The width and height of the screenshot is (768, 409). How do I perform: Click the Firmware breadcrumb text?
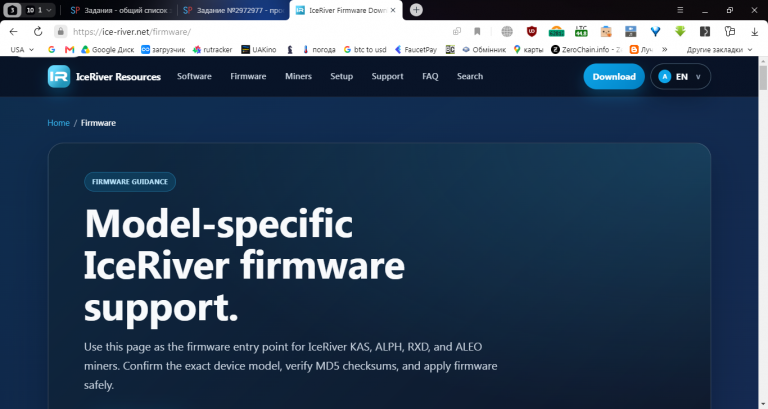(98, 123)
